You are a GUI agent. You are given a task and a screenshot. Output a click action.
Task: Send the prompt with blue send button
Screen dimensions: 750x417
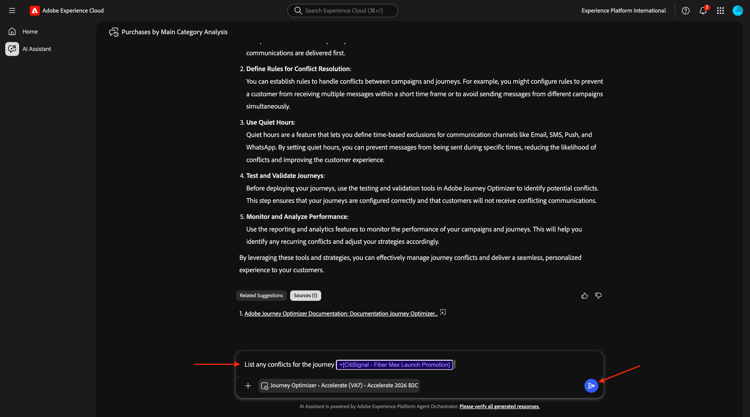tap(591, 385)
